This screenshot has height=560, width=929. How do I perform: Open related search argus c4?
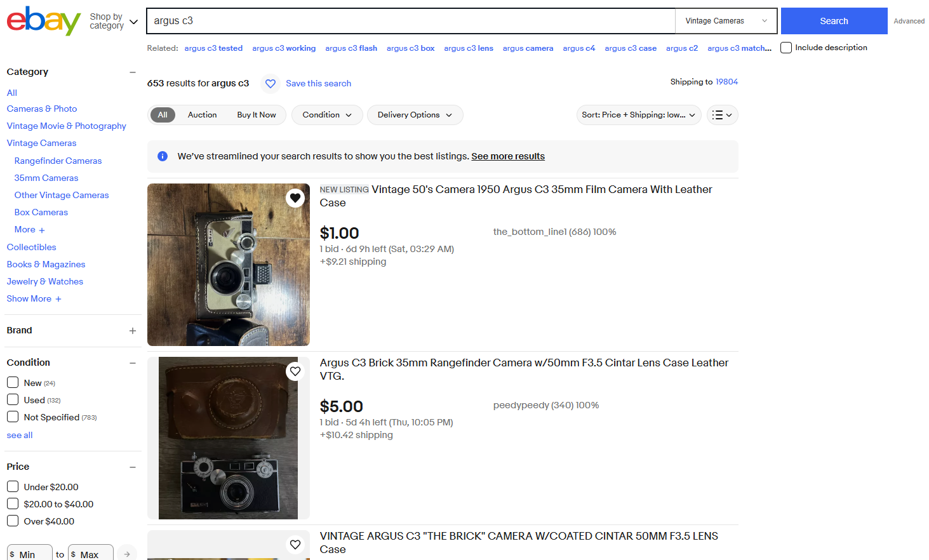(579, 48)
